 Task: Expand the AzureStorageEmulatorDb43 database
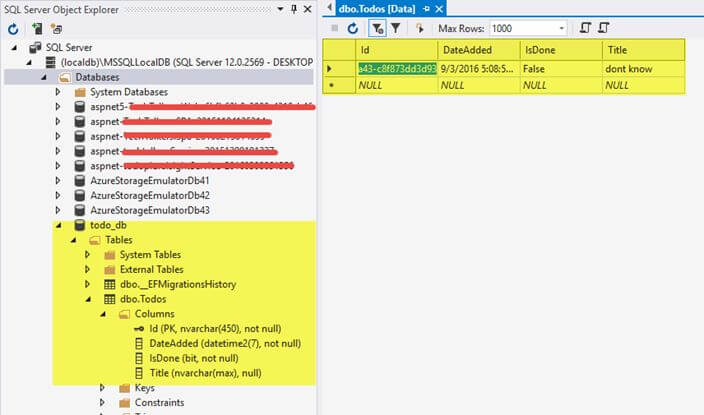coord(58,210)
